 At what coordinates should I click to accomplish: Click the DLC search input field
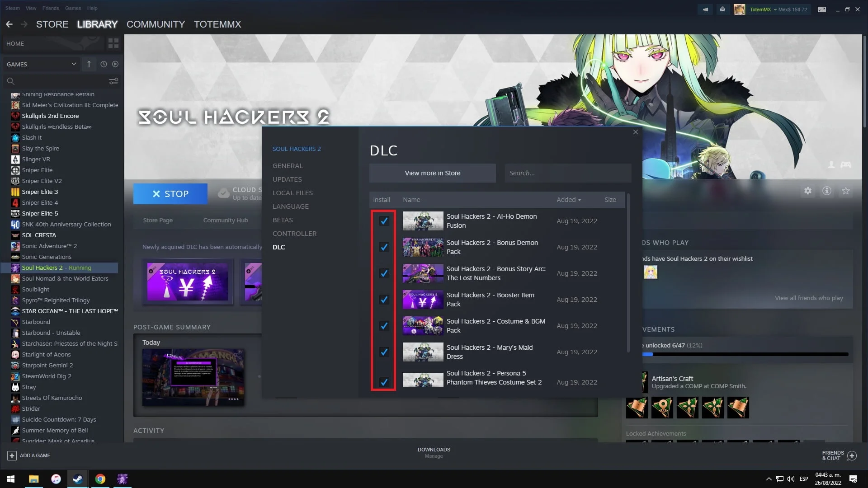pyautogui.click(x=566, y=173)
